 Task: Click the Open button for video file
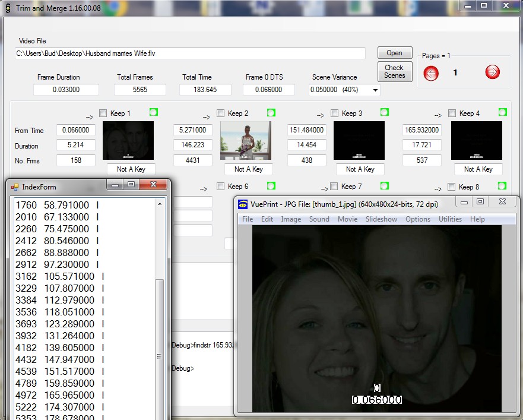tap(394, 53)
